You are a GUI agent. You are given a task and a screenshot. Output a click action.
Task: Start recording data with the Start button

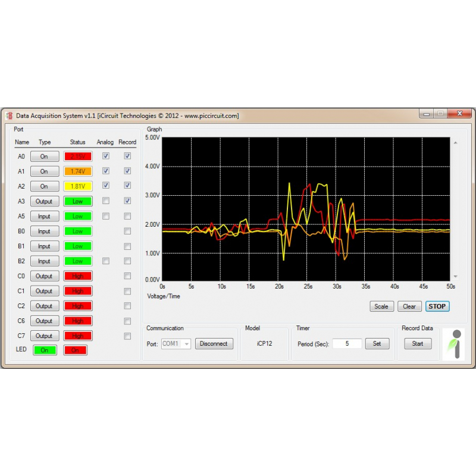[418, 343]
